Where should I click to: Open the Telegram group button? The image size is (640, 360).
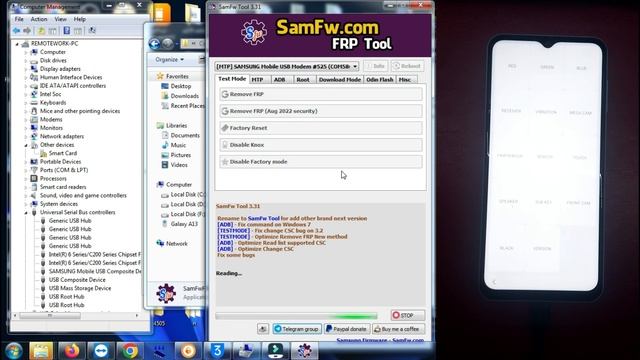click(297, 329)
